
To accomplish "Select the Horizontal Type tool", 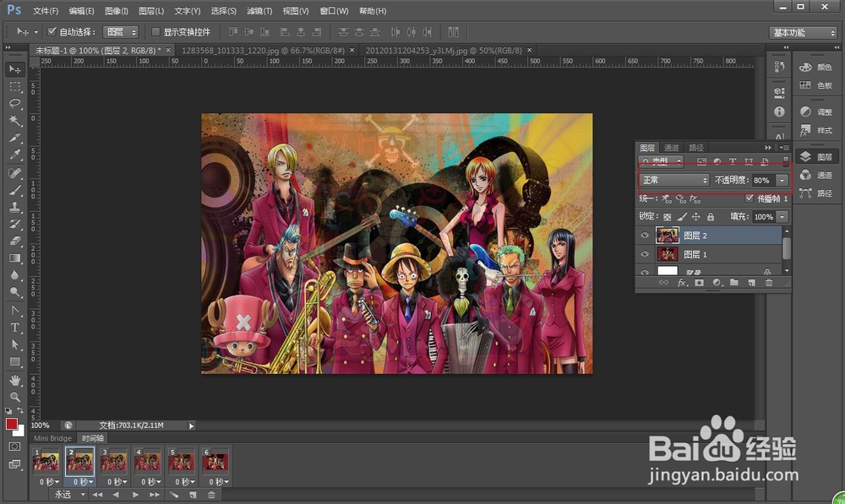I will point(14,328).
